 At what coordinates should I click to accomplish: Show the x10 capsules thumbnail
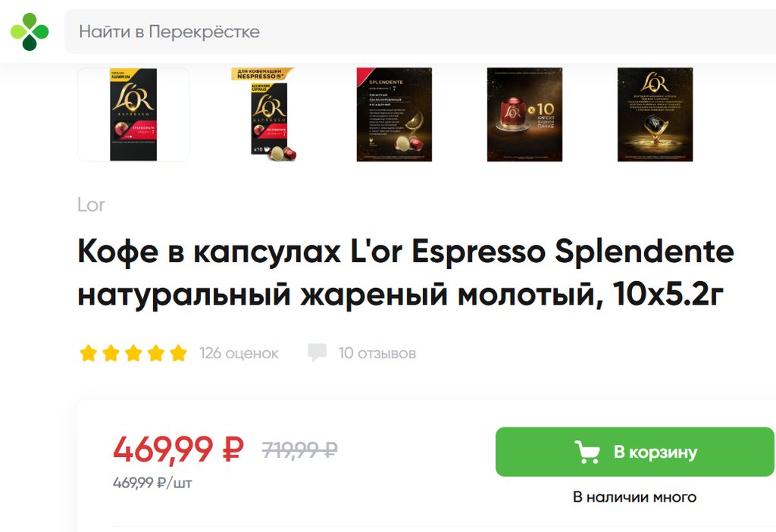click(524, 114)
